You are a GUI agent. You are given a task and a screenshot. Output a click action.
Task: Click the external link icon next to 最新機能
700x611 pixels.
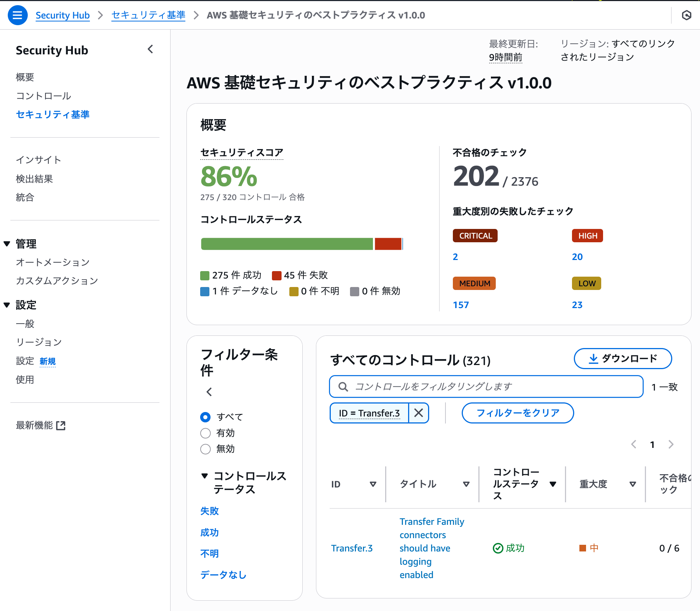coord(61,425)
